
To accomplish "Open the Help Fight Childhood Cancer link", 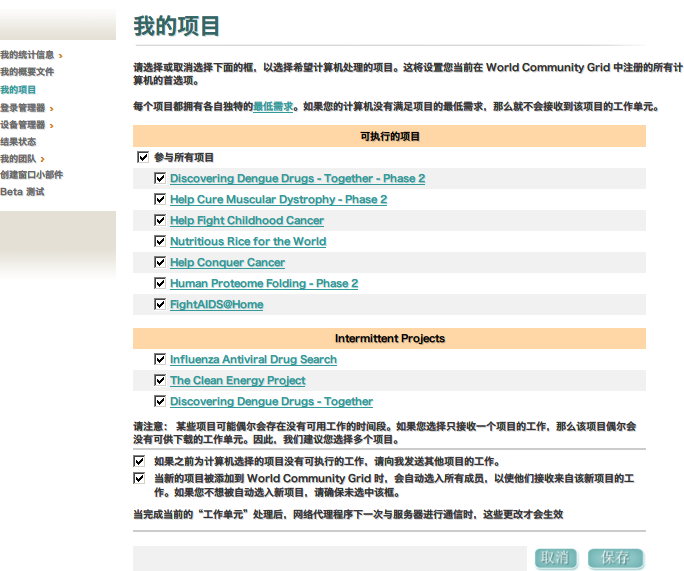I will coord(247,220).
